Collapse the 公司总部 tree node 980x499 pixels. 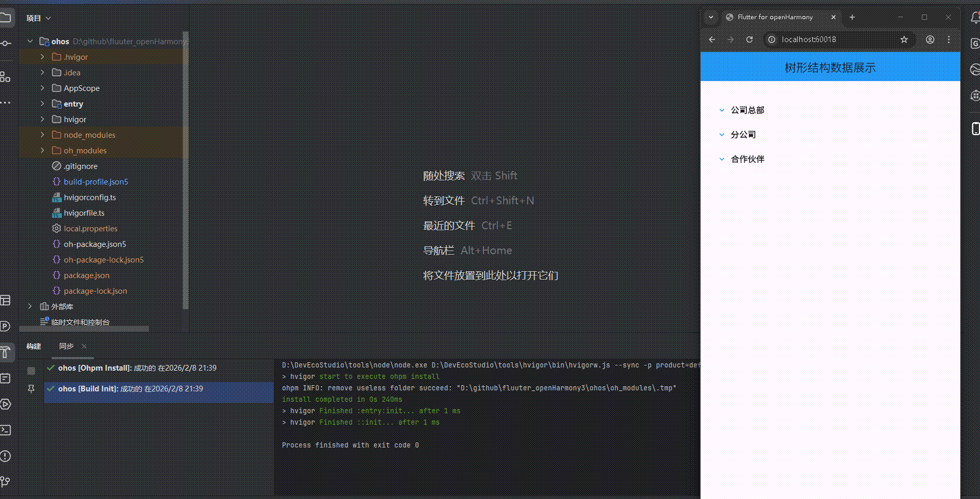722,110
